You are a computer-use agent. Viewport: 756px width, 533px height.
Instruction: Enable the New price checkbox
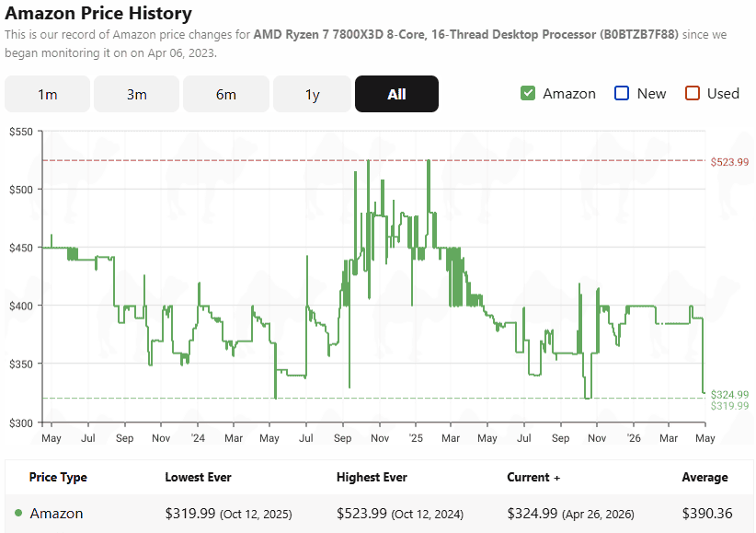[622, 93]
